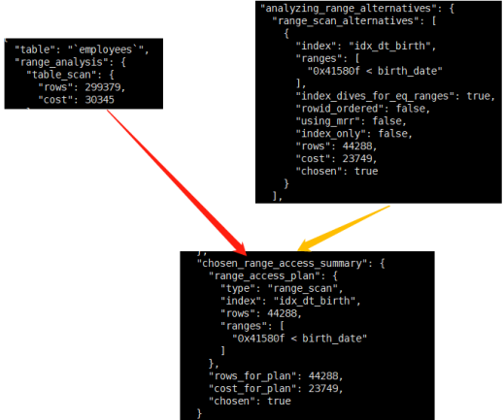Click the "range_access_plan" line
Image resolution: width=504 pixels, height=420 pixels.
(x=273, y=276)
